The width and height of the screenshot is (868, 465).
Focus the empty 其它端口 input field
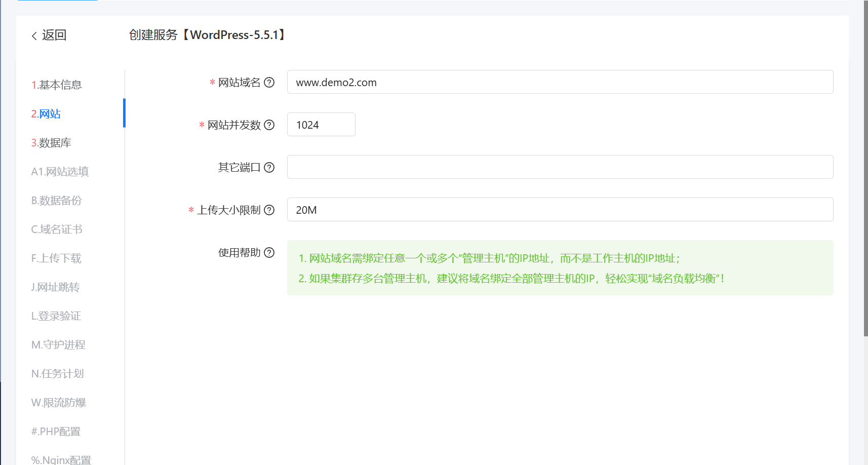click(x=560, y=167)
